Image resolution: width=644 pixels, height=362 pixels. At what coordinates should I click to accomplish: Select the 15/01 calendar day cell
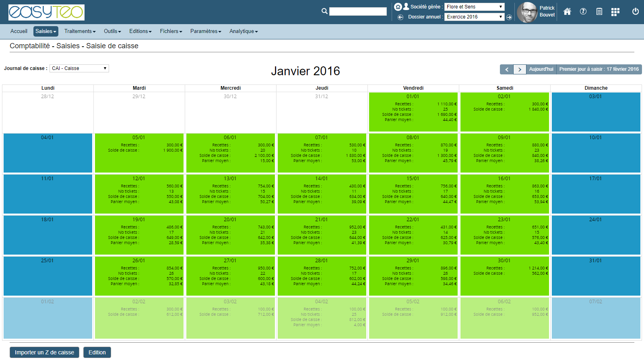[x=413, y=193]
